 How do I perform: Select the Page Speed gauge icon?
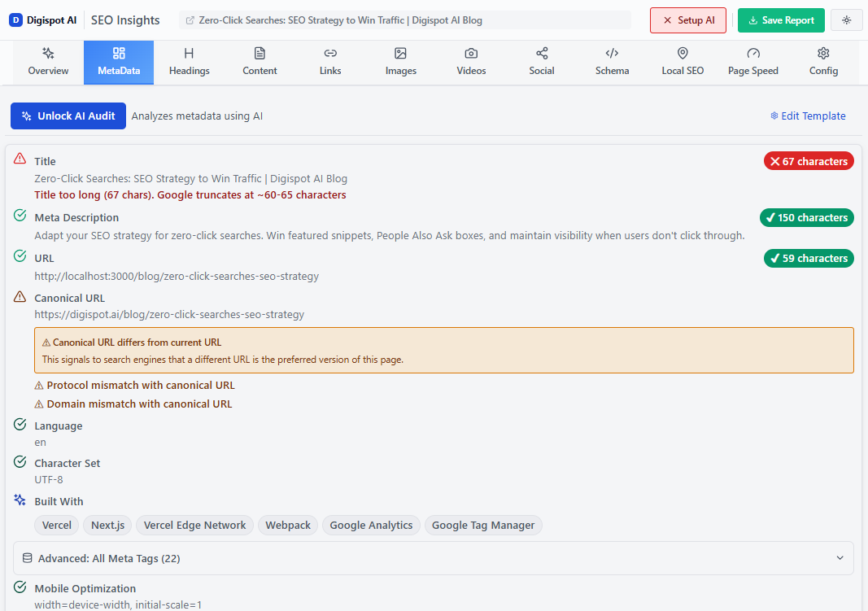752,52
